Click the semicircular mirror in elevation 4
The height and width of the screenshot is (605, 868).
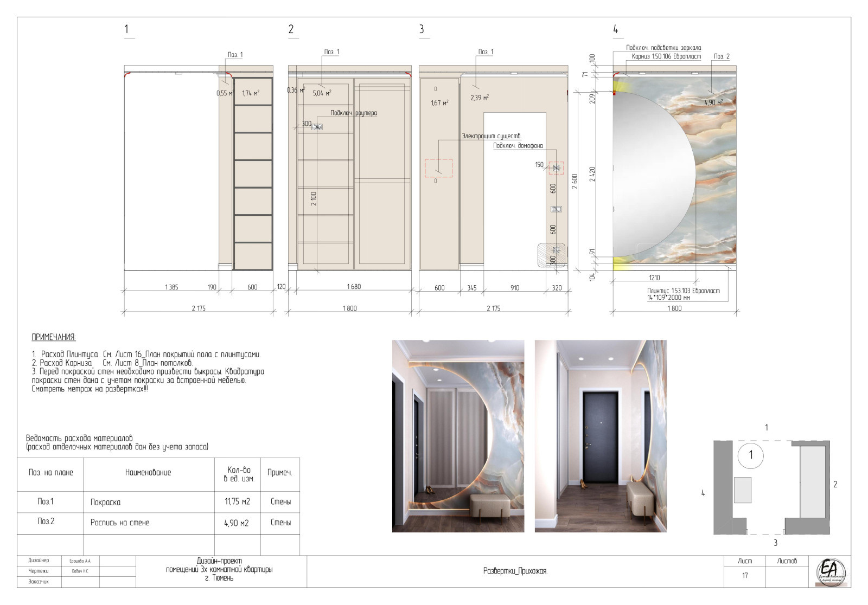pyautogui.click(x=654, y=173)
